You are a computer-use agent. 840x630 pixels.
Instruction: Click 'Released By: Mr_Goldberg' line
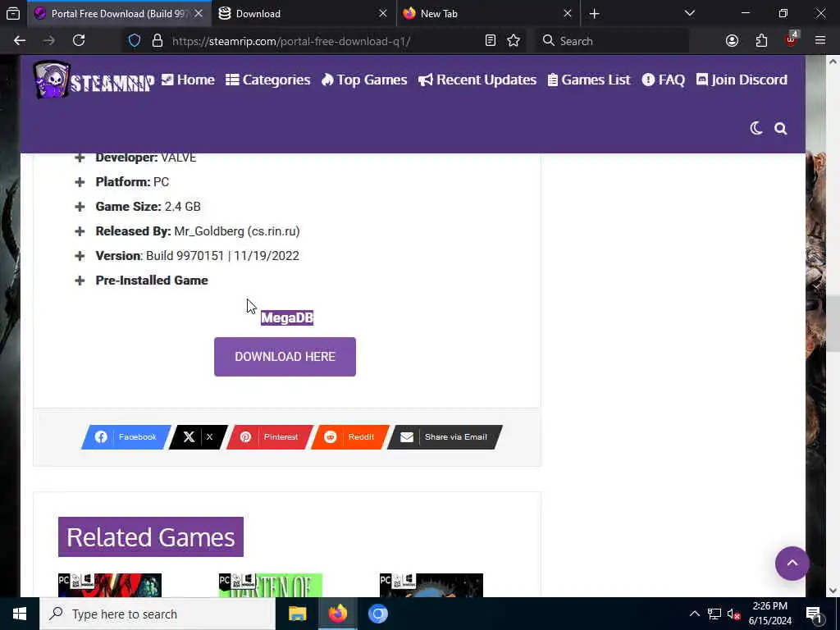[x=198, y=231]
